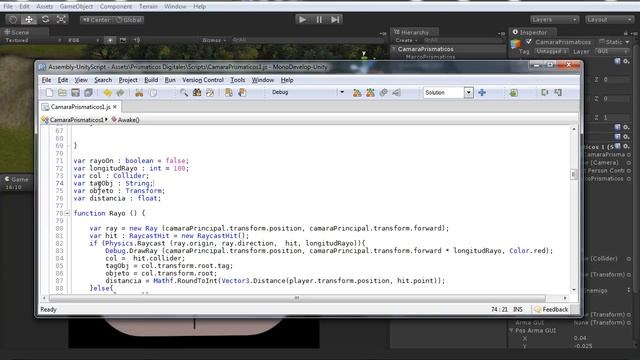Click the green device icon in MonoDevelop toolbar
The width and height of the screenshot is (640, 360).
[x=513, y=93]
